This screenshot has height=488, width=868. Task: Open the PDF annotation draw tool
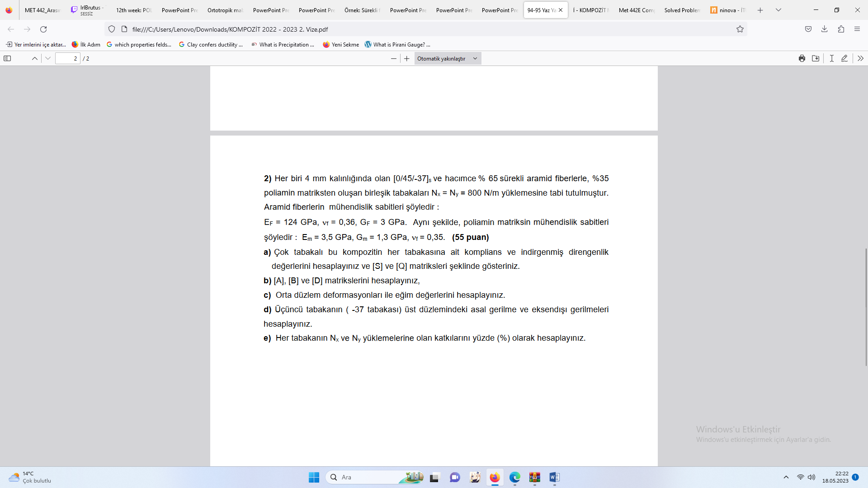[844, 58]
